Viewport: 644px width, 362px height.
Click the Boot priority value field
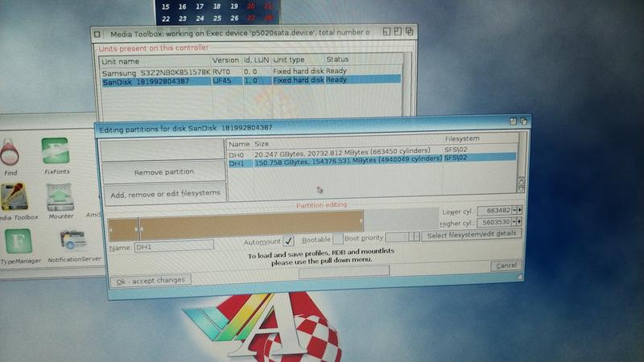[397, 237]
